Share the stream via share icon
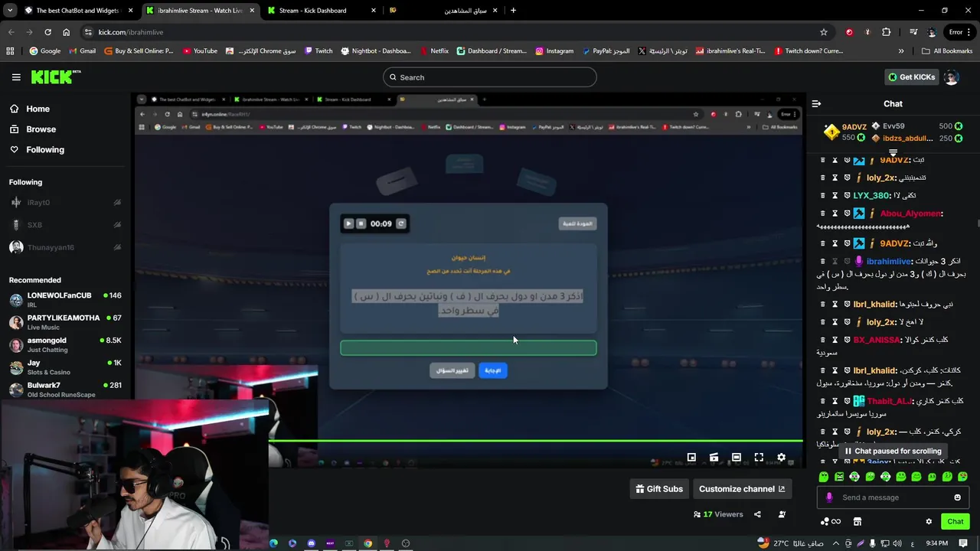 pyautogui.click(x=757, y=514)
